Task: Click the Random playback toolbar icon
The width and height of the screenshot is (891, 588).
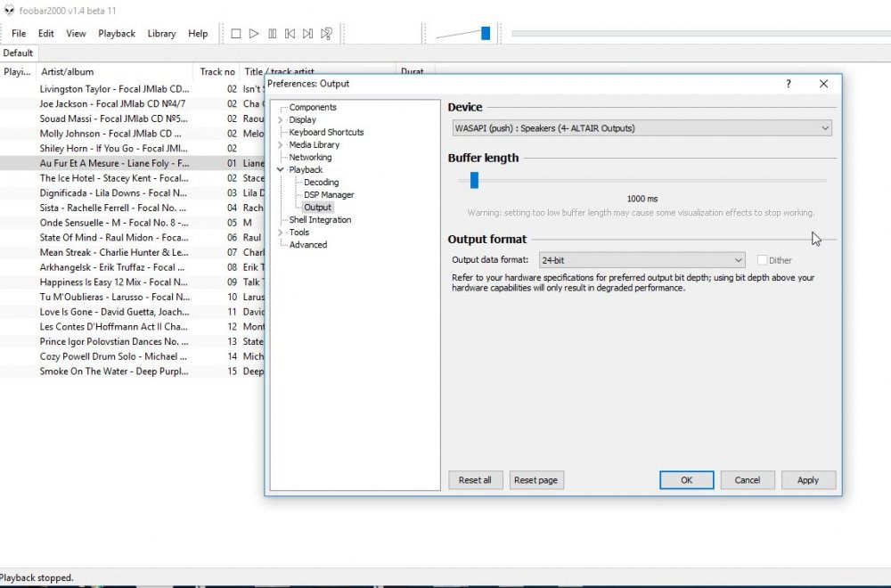Action: pyautogui.click(x=326, y=34)
